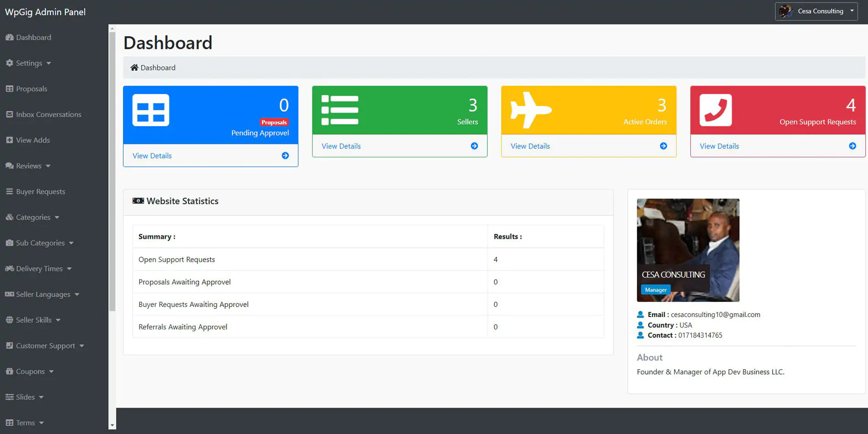868x434 pixels.
Task: Click the home icon in breadcrumb
Action: [134, 68]
